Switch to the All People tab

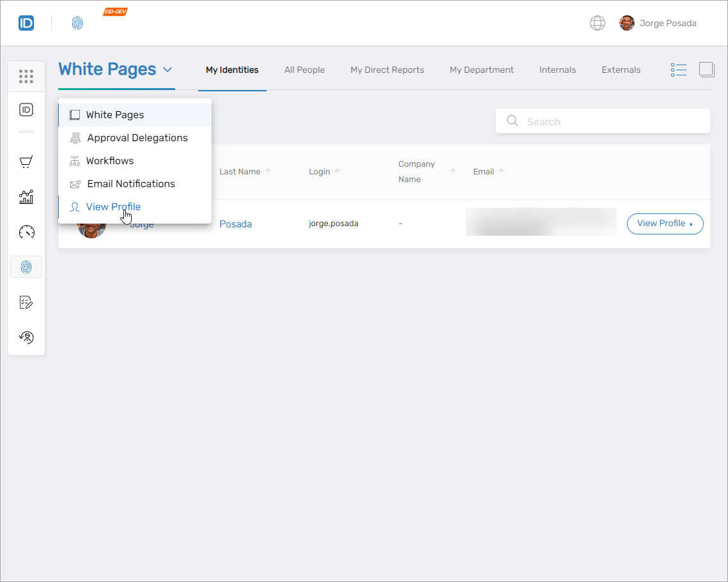pos(304,70)
